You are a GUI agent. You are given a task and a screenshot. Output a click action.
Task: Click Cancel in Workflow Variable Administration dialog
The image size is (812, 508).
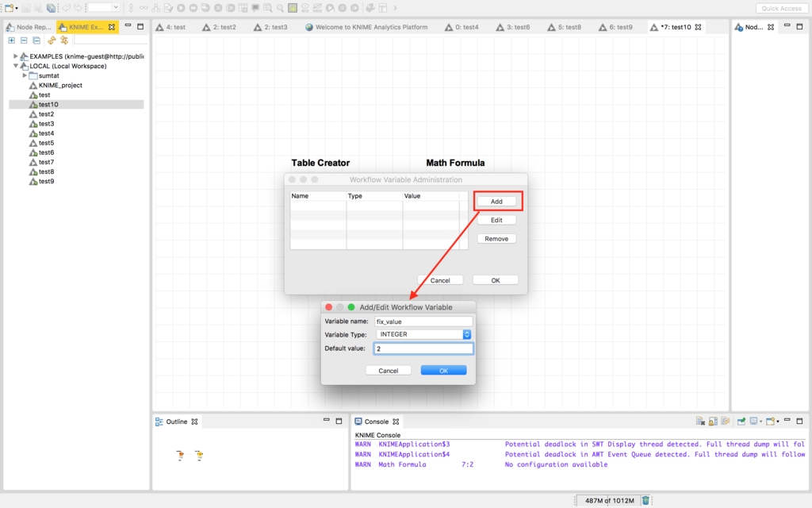point(439,280)
